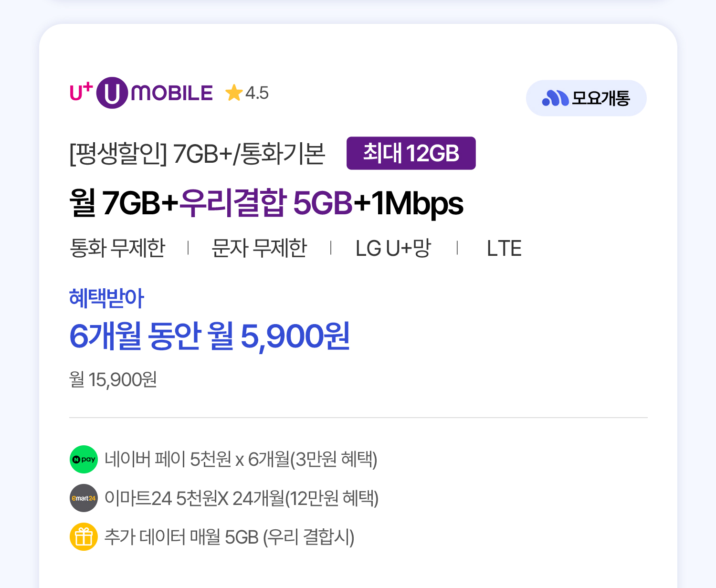Click the LG U+망 network label

(x=393, y=248)
